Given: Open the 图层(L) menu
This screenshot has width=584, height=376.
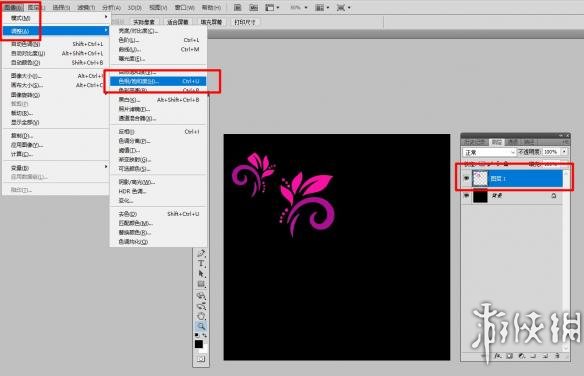Looking at the screenshot, I should [36, 7].
